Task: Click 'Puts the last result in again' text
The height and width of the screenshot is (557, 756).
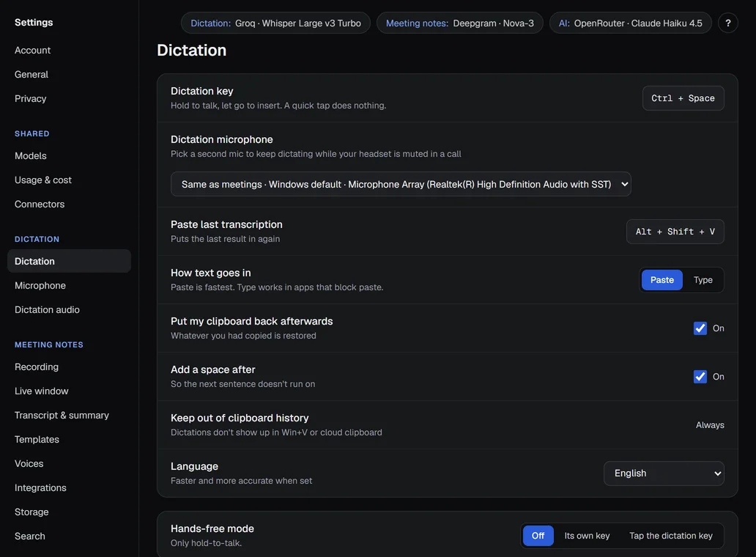Action: click(x=225, y=239)
